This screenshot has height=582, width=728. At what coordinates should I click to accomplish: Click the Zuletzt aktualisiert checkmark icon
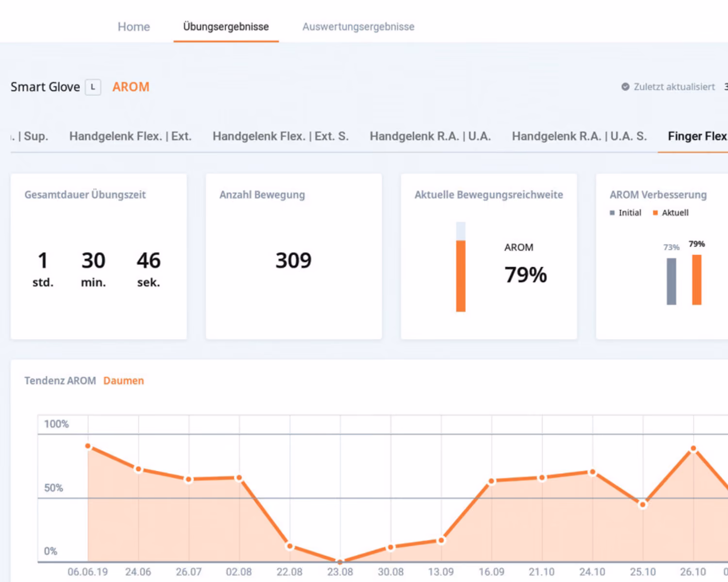click(x=625, y=87)
